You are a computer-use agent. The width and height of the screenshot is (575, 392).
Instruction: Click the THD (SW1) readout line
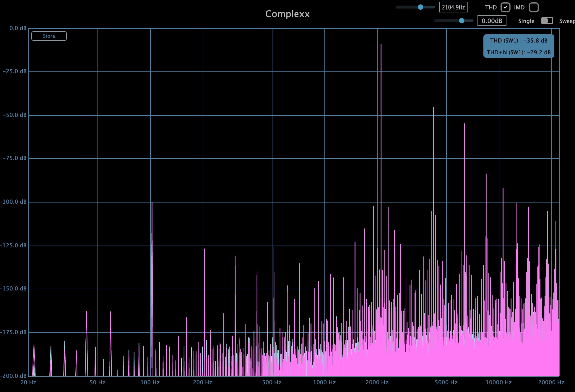(x=519, y=41)
